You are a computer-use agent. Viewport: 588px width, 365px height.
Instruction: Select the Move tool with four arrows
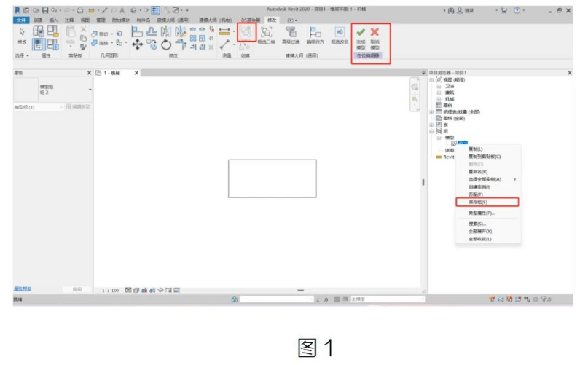137,44
